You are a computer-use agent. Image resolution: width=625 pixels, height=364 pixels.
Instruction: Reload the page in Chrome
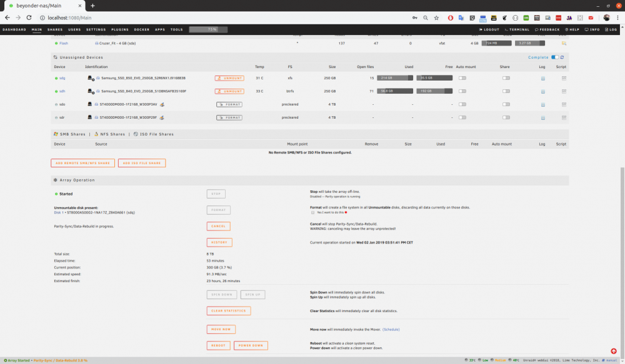[29, 17]
